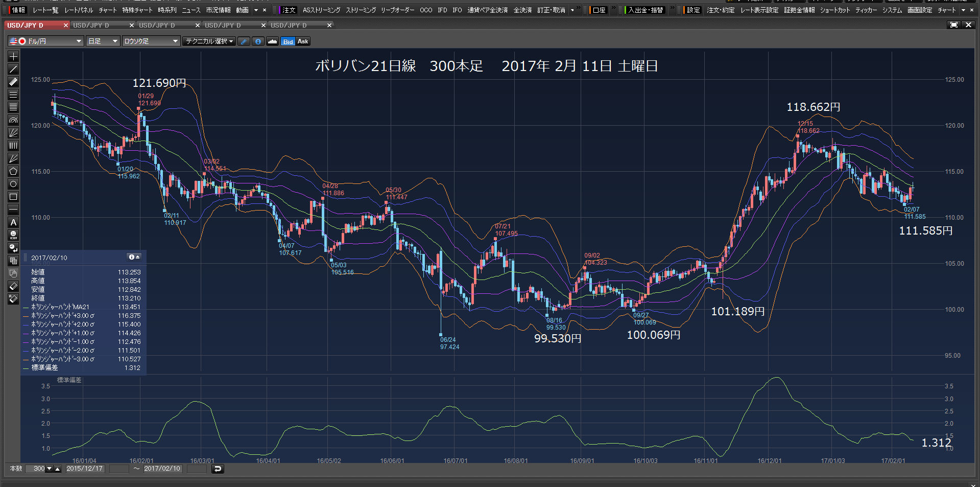
Task: Click the ボリンジャーバンドMA21 legend row
Action: [x=82, y=307]
